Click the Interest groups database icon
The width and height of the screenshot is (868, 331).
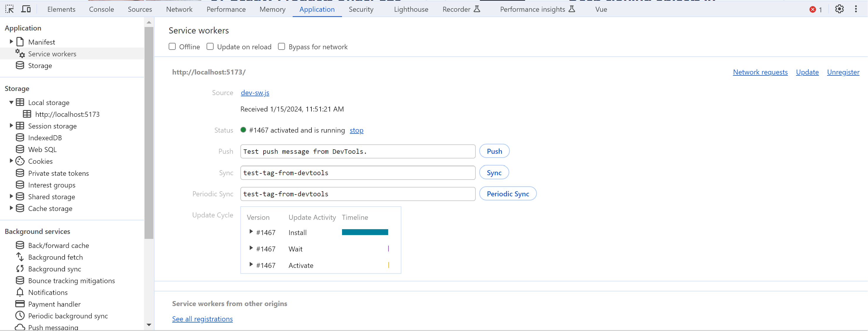(x=20, y=185)
